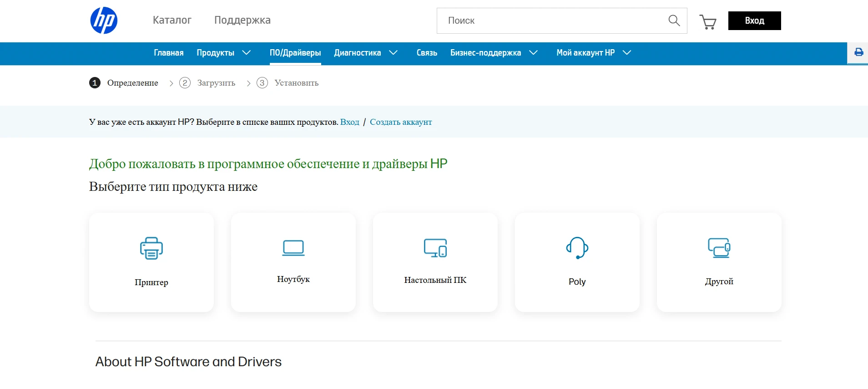868x389 pixels.
Task: Click the HP logo icon
Action: click(x=104, y=20)
